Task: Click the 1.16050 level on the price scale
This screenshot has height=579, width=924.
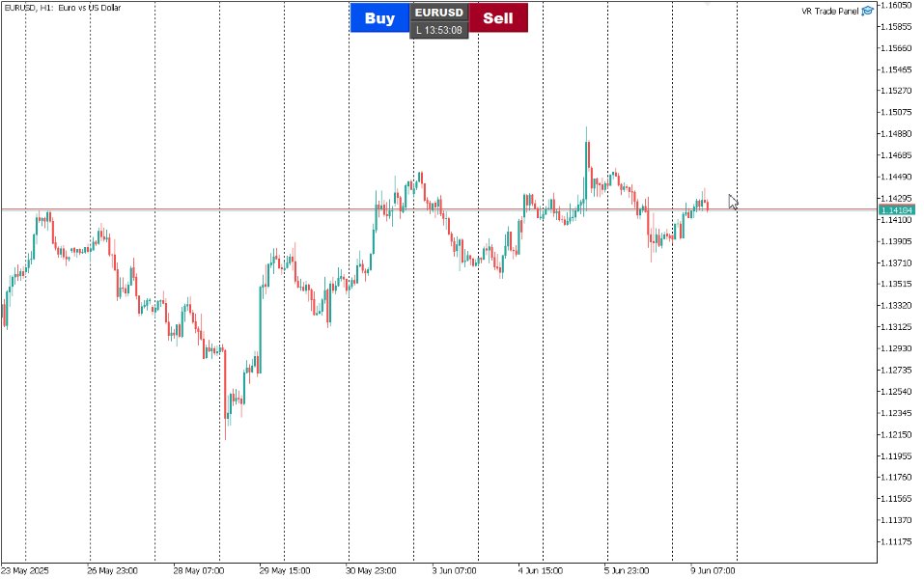Action: pyautogui.click(x=896, y=5)
